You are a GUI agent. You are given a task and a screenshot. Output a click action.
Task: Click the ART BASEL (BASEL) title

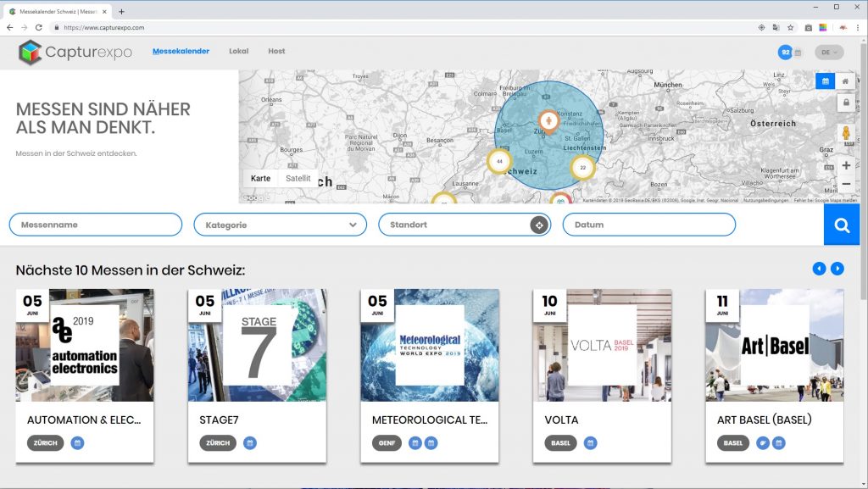(764, 420)
